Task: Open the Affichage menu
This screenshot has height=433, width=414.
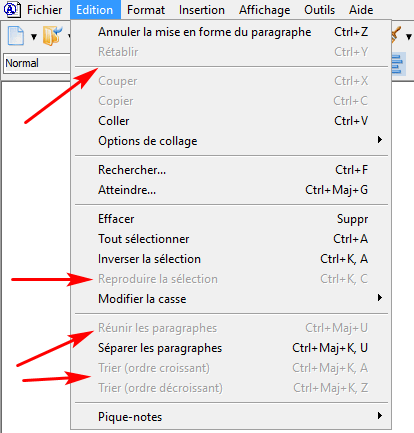Action: [x=264, y=10]
